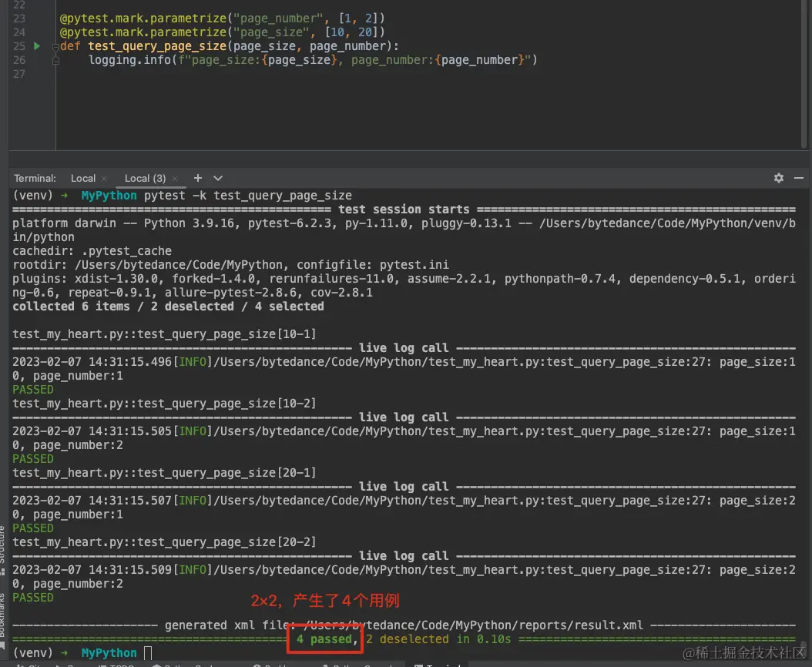Click the 'plugins: xdist-1.30.0' line
The height and width of the screenshot is (667, 812).
click(404, 286)
